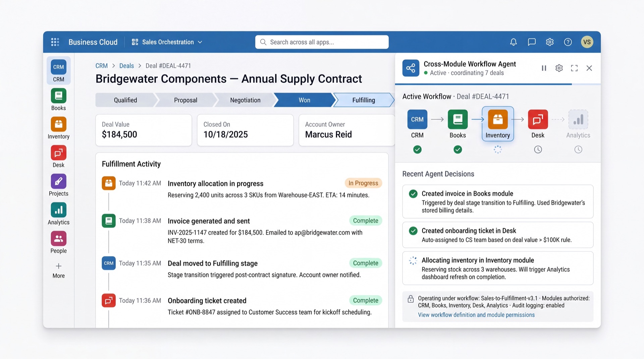This screenshot has width=644, height=359.
Task: Go to CRM breadcrumb link
Action: pos(101,66)
